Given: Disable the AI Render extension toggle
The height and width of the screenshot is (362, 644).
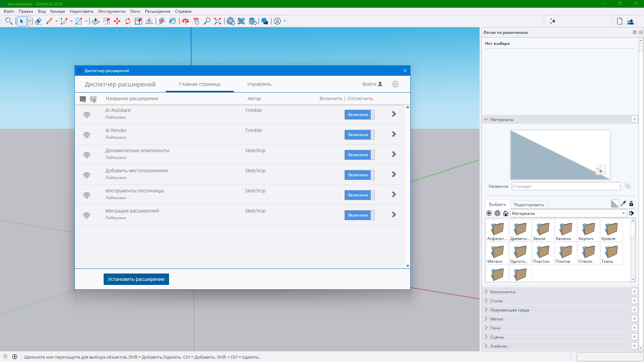Looking at the screenshot, I should pos(359,135).
